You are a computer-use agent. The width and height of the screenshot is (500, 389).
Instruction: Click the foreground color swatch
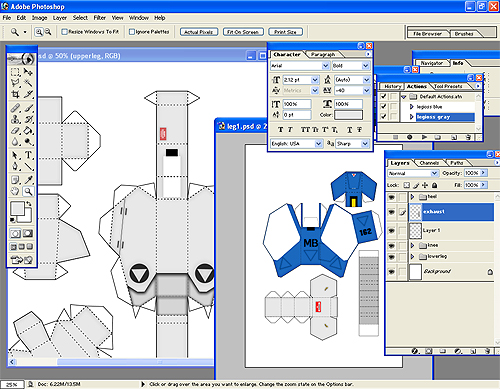(18, 209)
